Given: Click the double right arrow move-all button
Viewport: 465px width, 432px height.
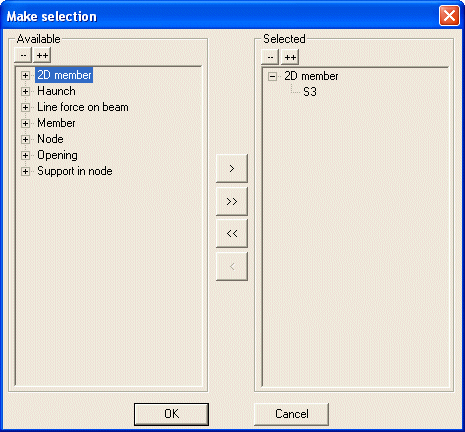Looking at the screenshot, I should [x=232, y=201].
